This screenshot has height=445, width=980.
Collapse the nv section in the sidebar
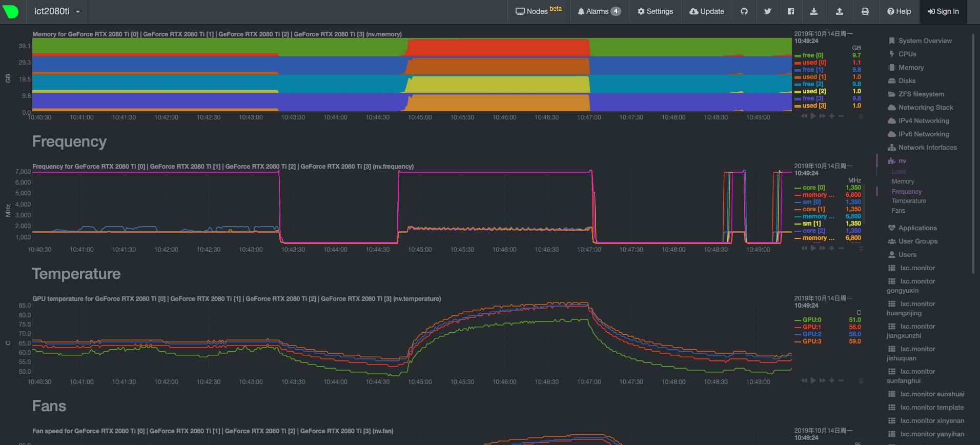tap(902, 161)
